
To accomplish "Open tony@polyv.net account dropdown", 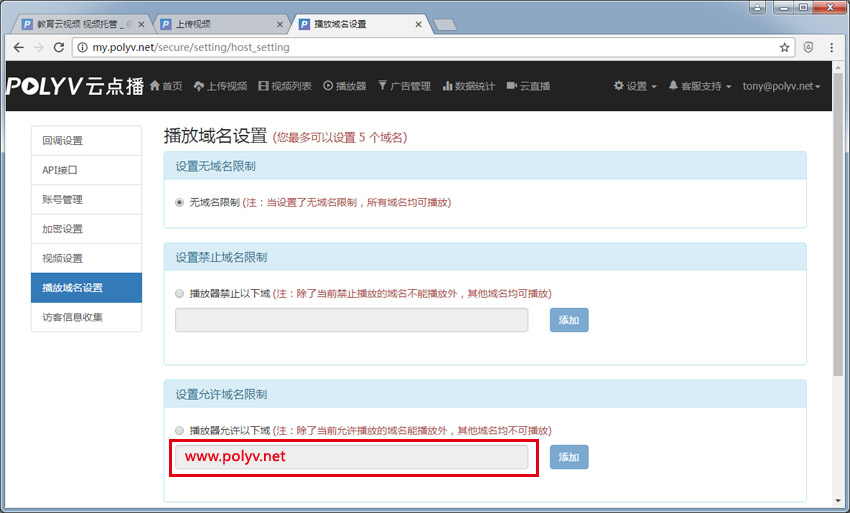I will point(781,86).
